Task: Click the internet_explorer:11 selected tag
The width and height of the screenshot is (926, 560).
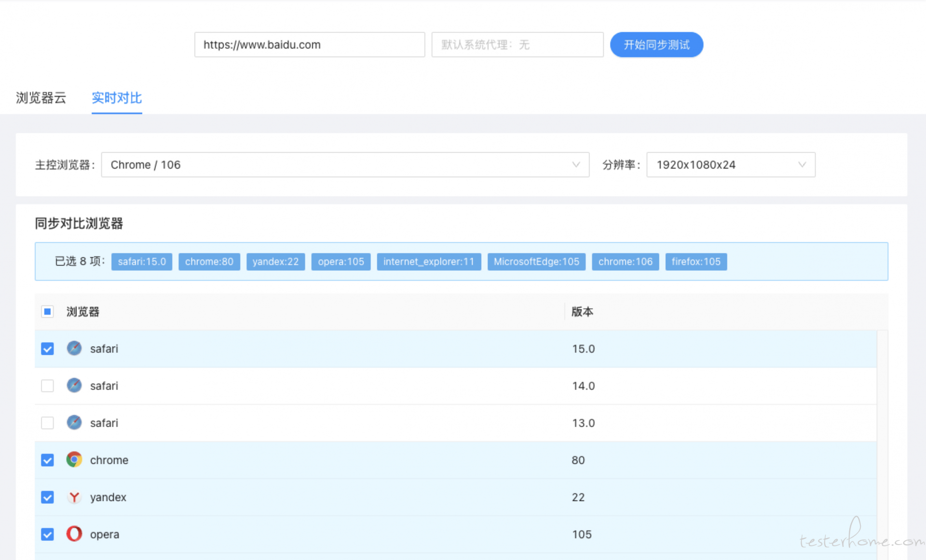Action: 429,261
